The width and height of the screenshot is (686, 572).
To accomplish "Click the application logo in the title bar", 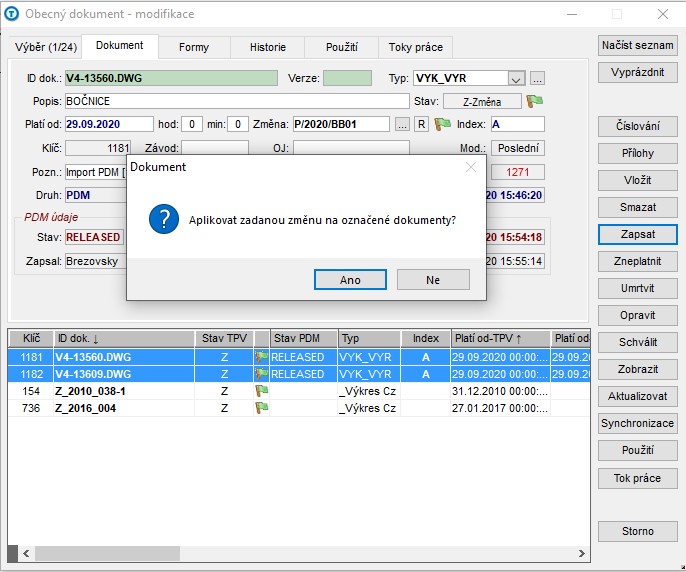I will 11,14.
